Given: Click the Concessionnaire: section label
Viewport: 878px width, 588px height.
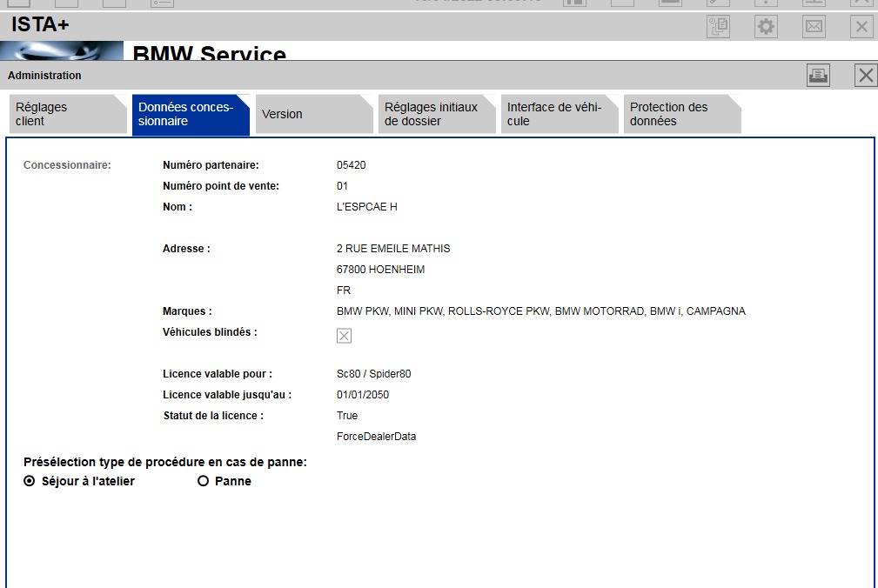Looking at the screenshot, I should (67, 165).
